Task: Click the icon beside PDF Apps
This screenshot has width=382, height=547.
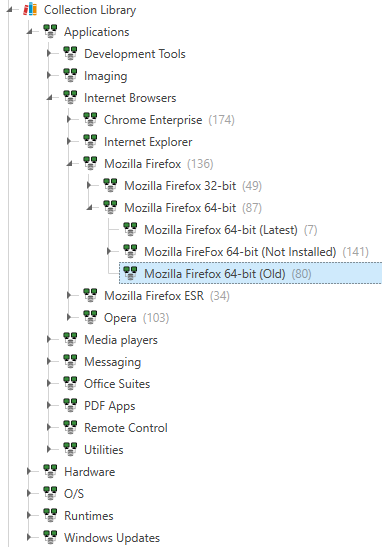Action: coord(70,405)
